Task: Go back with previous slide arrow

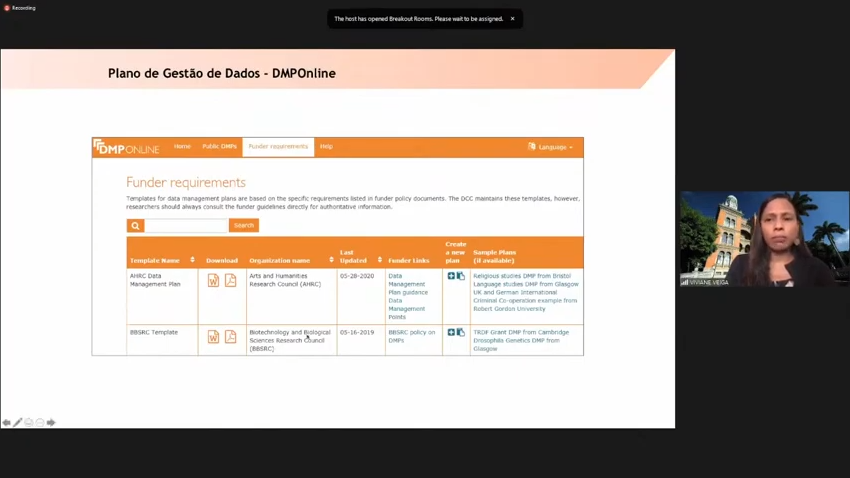Action: tap(6, 423)
